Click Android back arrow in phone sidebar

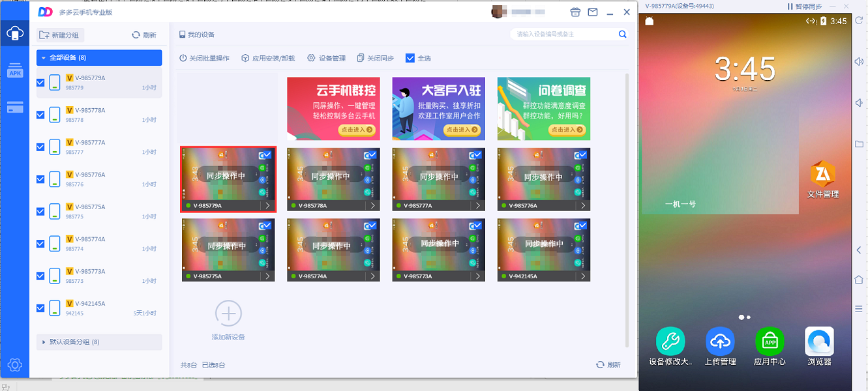(859, 250)
